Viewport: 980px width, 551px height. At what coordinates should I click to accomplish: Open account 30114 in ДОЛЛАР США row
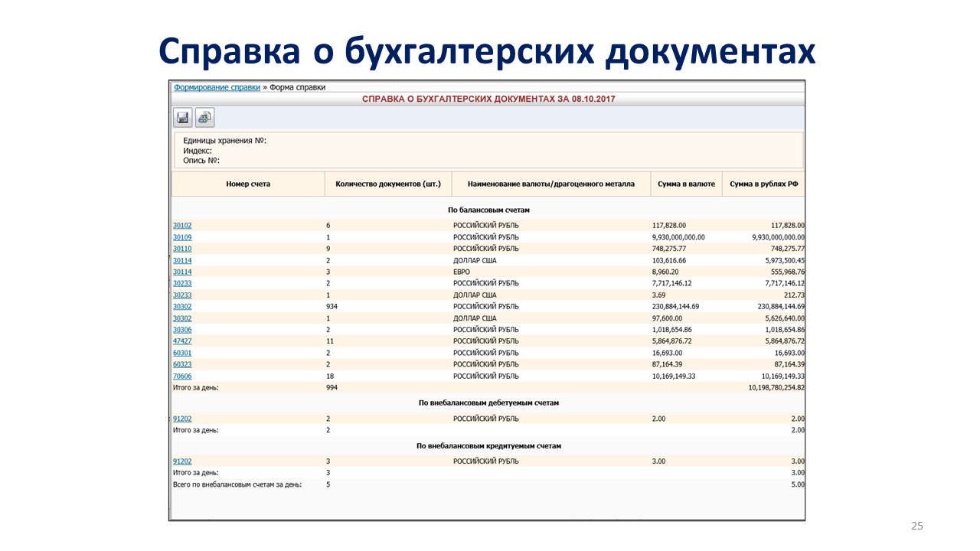[182, 260]
